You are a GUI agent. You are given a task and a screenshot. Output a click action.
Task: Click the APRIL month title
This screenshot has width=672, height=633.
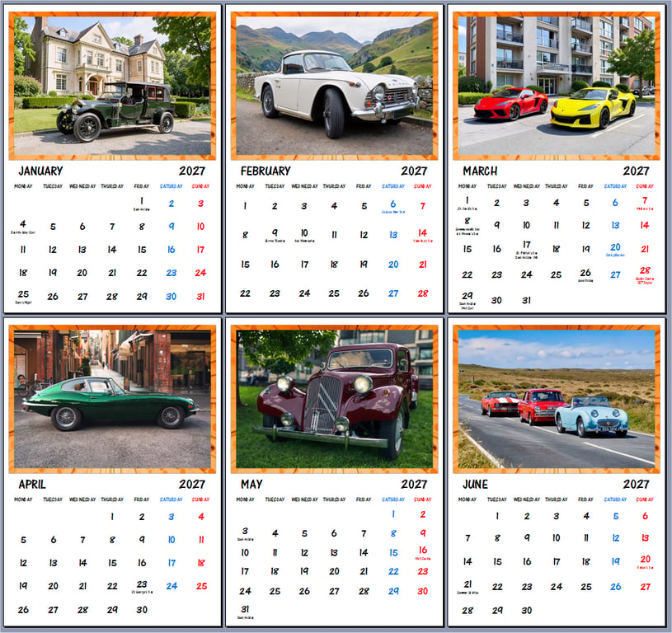coord(32,485)
